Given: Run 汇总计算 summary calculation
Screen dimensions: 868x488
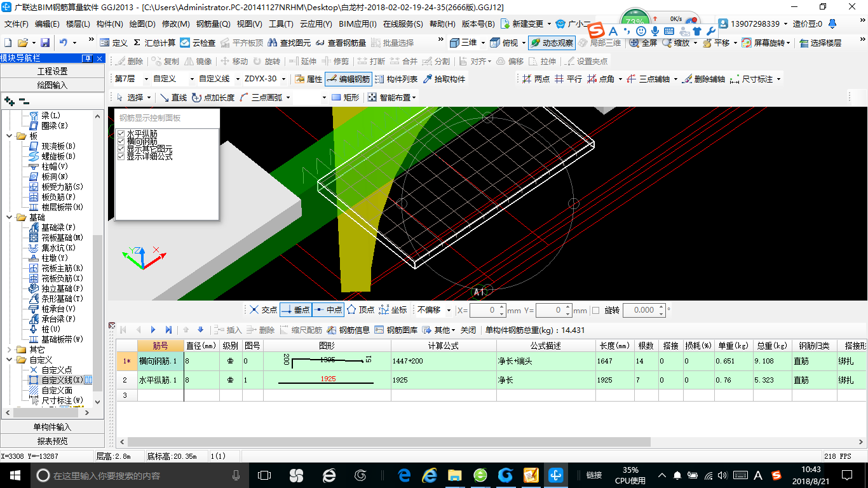Looking at the screenshot, I should [x=154, y=43].
